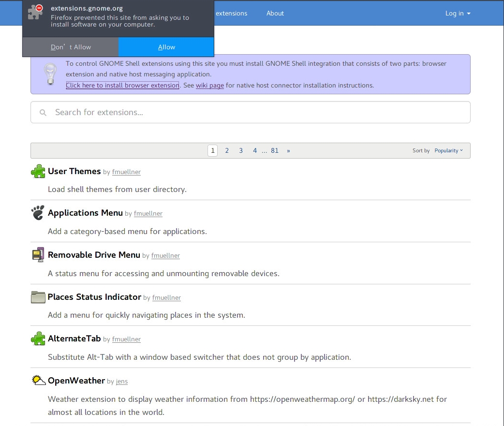Click 'Add a category-based menu for applications.' description
The height and width of the screenshot is (426, 504).
tap(127, 232)
